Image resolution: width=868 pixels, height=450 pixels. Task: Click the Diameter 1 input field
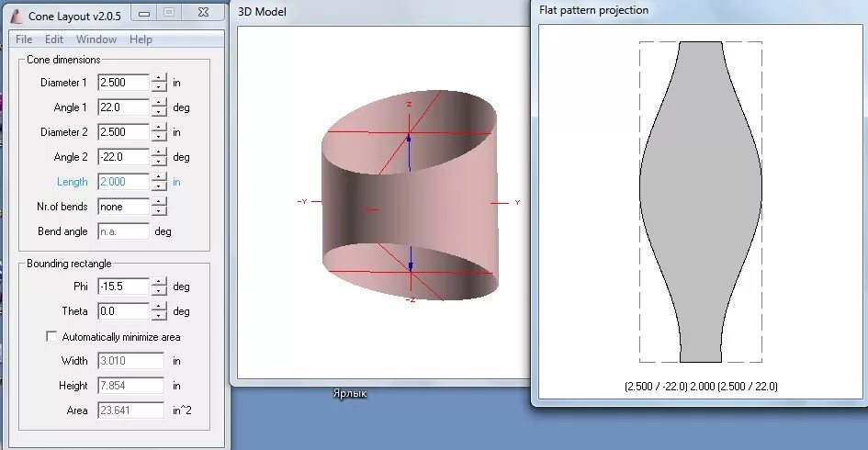click(123, 83)
